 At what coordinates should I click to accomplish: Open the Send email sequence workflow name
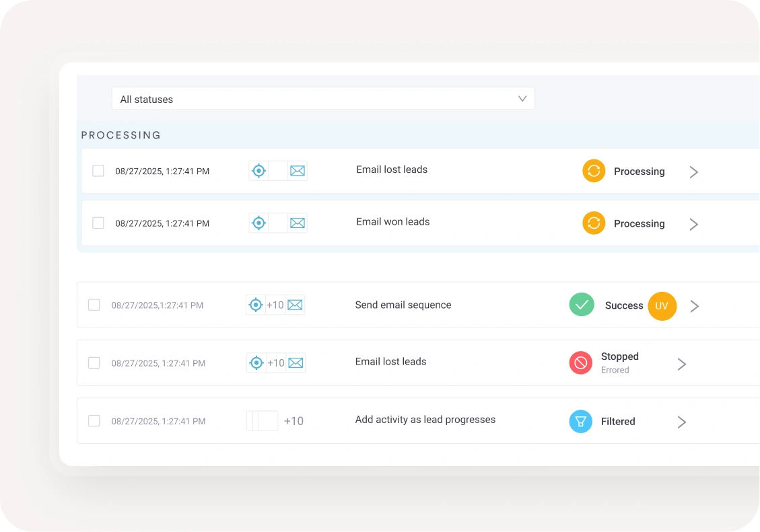[403, 305]
